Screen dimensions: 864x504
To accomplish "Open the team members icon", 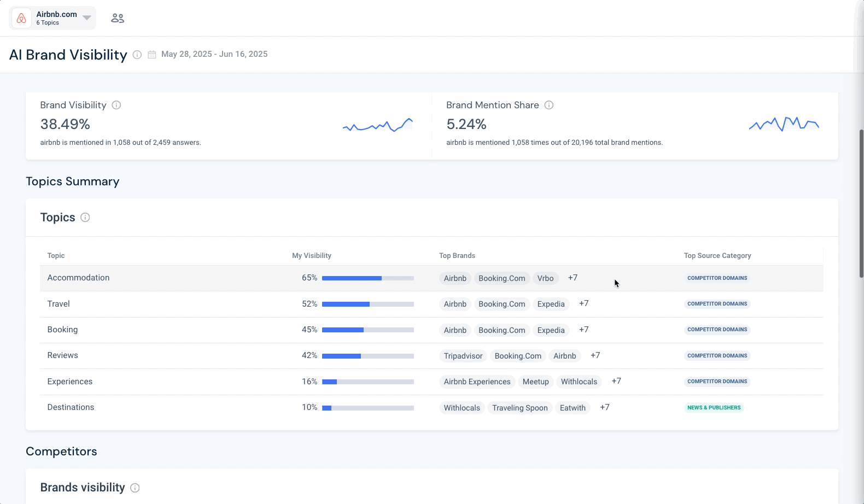I will (x=118, y=18).
